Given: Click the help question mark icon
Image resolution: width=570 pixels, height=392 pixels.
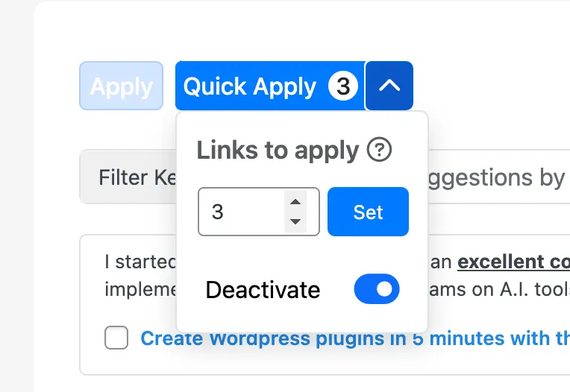Looking at the screenshot, I should coord(379,151).
